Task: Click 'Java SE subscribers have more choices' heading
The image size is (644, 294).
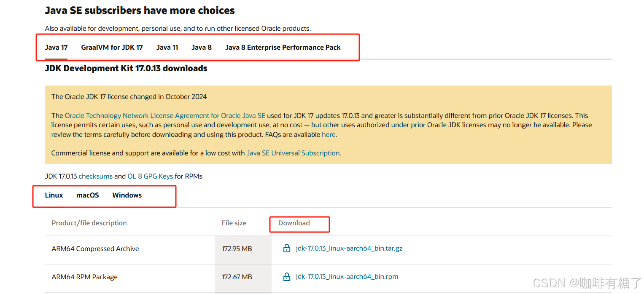Action: 140,10
